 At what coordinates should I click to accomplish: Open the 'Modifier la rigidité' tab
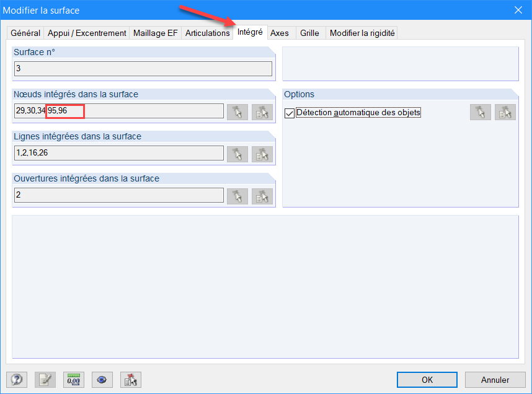(361, 33)
